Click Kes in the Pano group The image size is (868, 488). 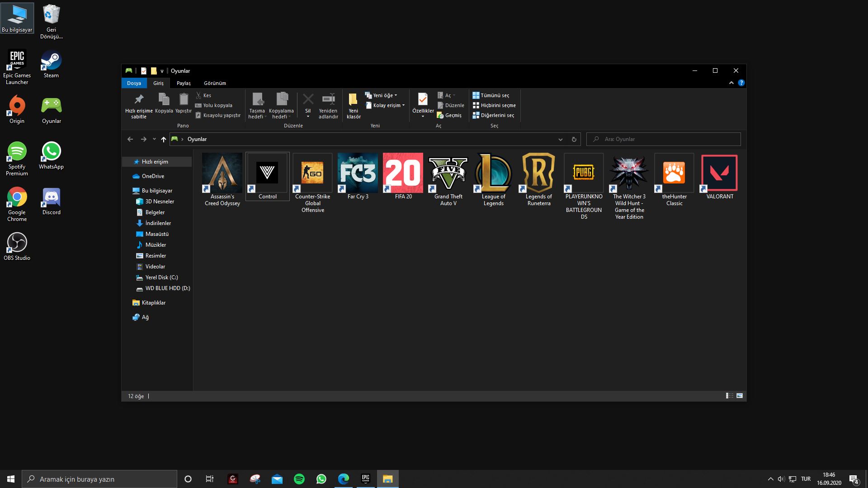(x=203, y=95)
